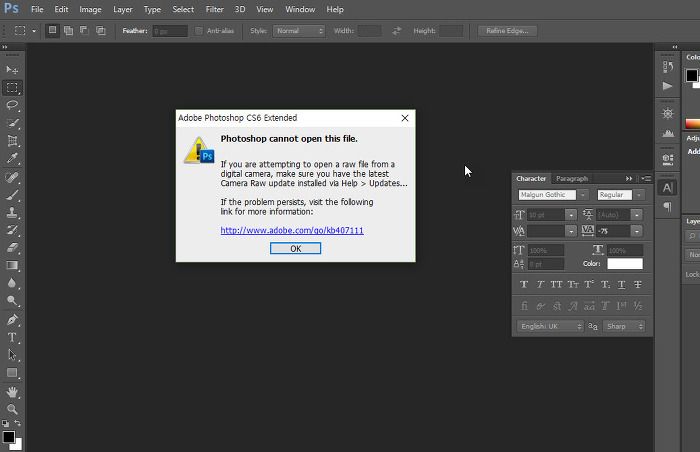Select the Eraser tool
This screenshot has height=452, width=700.
tap(12, 248)
